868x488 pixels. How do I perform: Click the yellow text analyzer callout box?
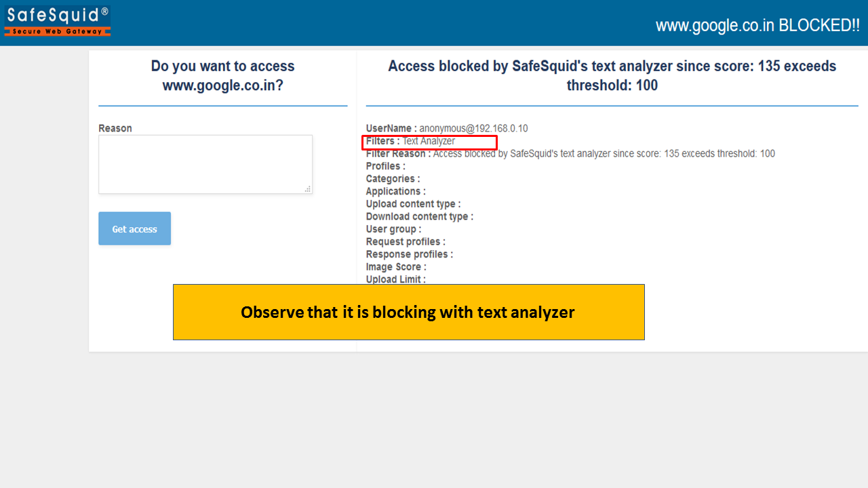409,312
